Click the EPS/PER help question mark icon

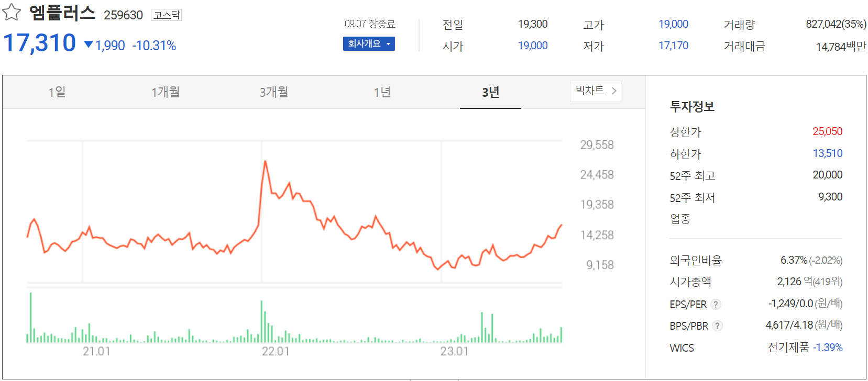pyautogui.click(x=716, y=304)
